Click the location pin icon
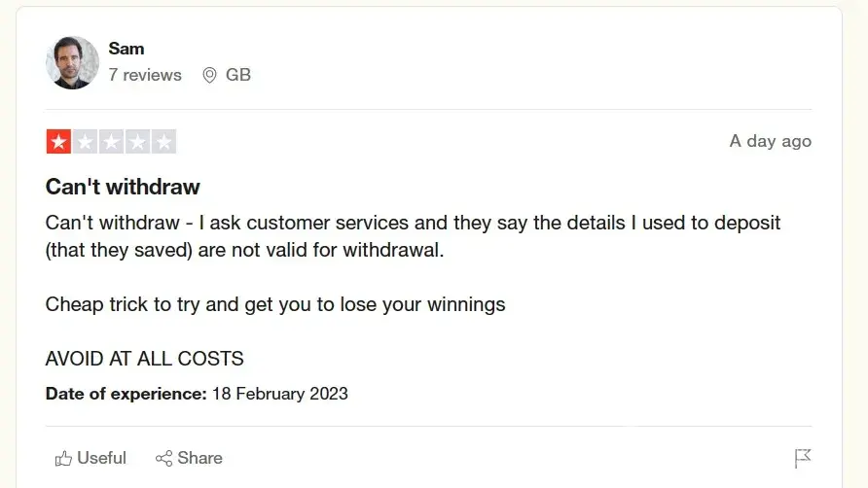The width and height of the screenshot is (868, 488). pyautogui.click(x=209, y=75)
